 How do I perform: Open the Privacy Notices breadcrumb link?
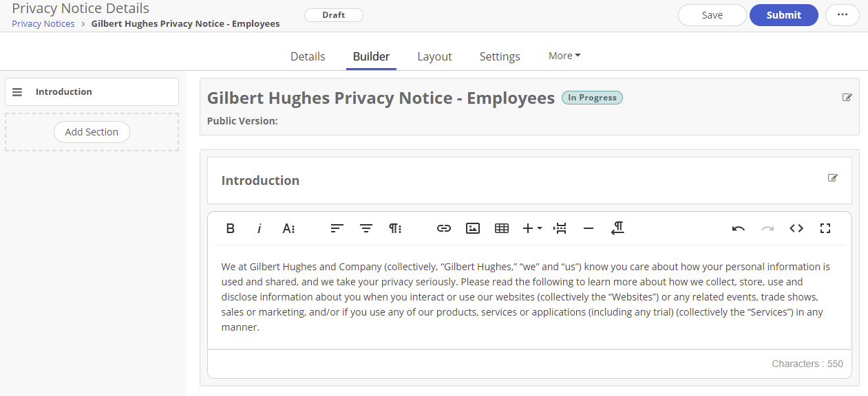[43, 23]
